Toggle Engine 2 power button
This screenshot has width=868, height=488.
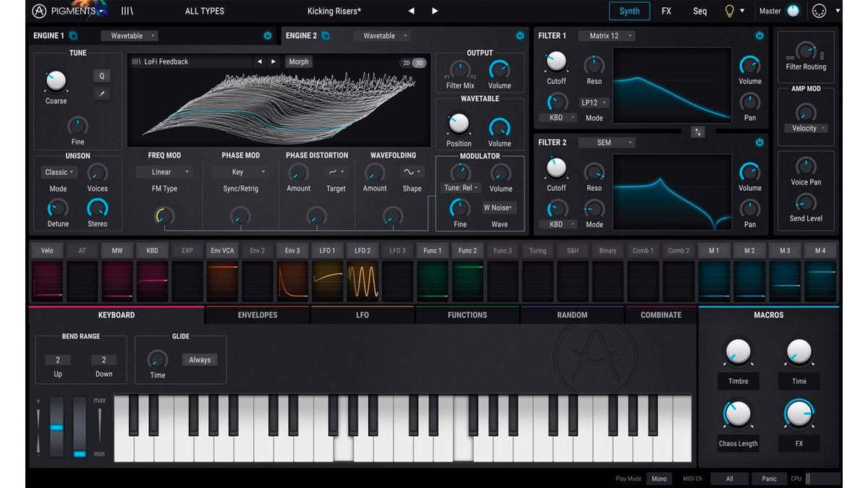click(519, 35)
